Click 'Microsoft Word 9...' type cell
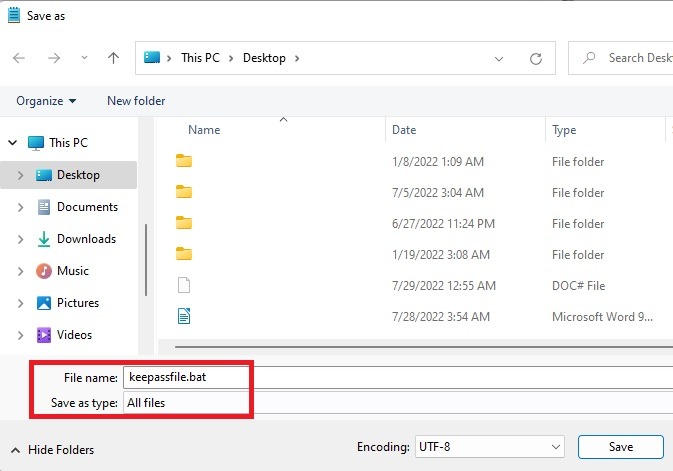Screen dimensions: 673x471 [x=602, y=316]
